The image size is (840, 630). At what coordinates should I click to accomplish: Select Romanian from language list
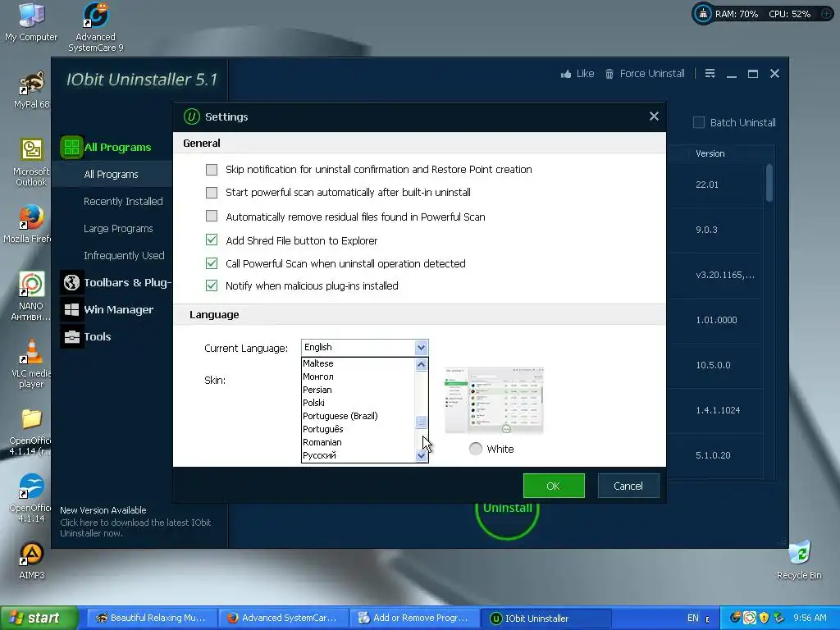(358, 442)
